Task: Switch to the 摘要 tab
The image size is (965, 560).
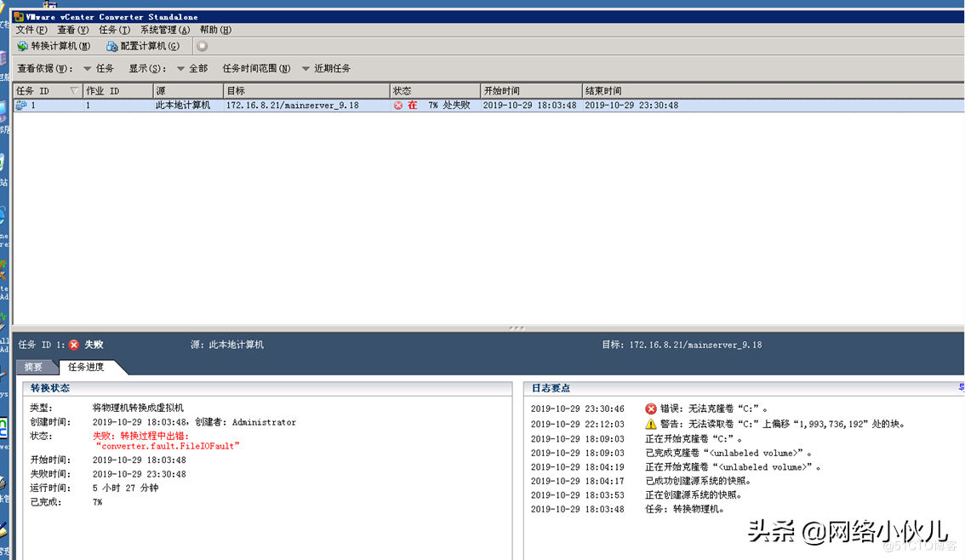Action: tap(34, 368)
